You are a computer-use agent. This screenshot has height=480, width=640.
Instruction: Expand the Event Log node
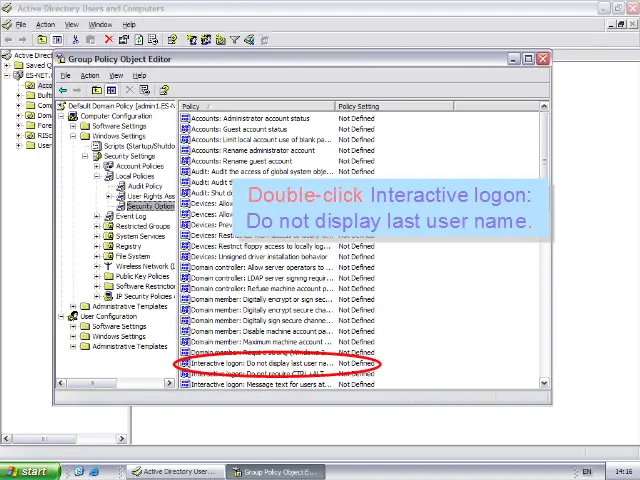(97, 216)
